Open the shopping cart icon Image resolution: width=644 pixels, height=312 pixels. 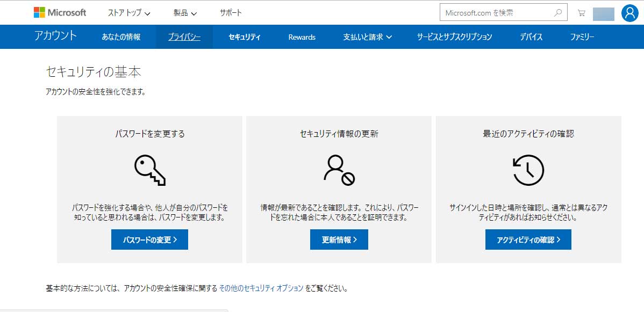point(581,13)
